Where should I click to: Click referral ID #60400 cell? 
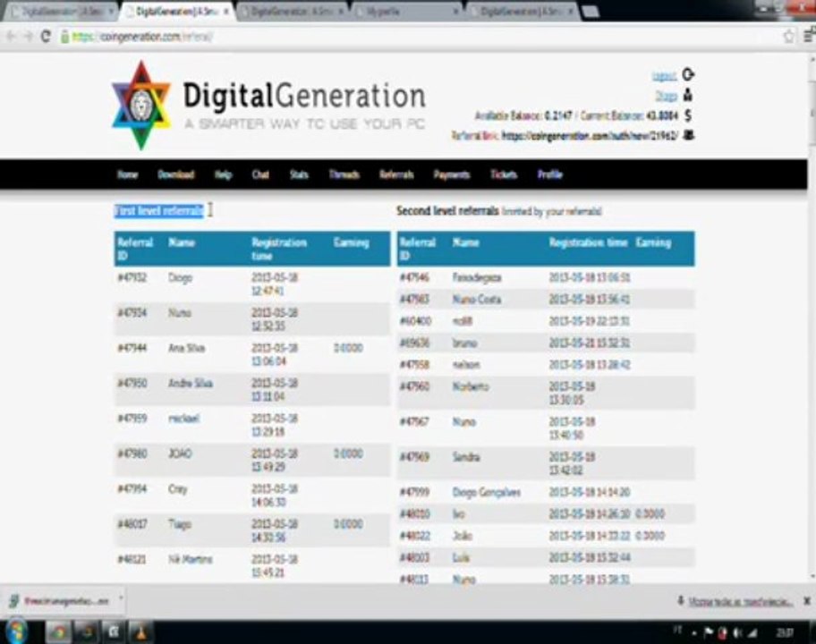point(415,321)
